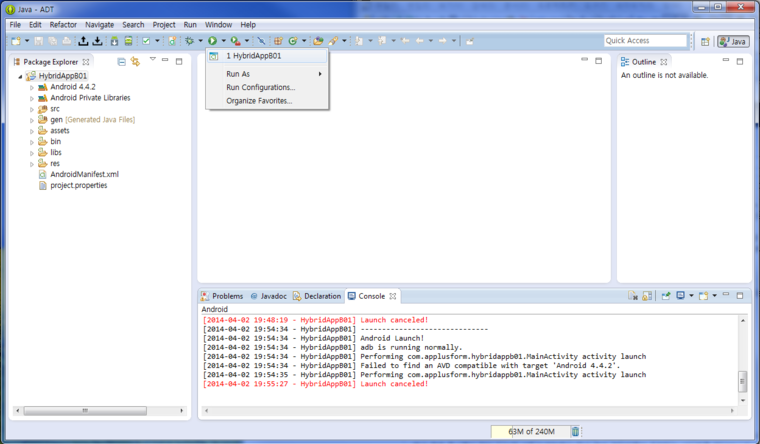Screen dimensions: 760x444
Task: Open the File menu
Action: (15, 25)
